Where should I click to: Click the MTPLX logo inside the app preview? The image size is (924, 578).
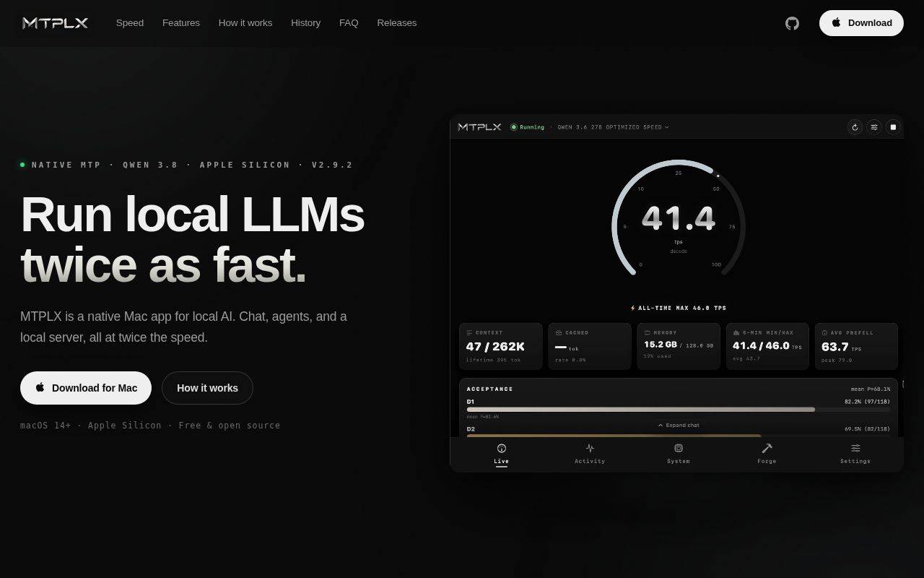[480, 127]
